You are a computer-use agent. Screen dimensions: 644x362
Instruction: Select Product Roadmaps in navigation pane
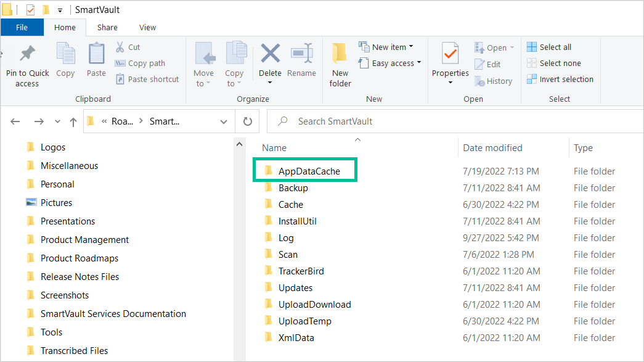point(79,258)
